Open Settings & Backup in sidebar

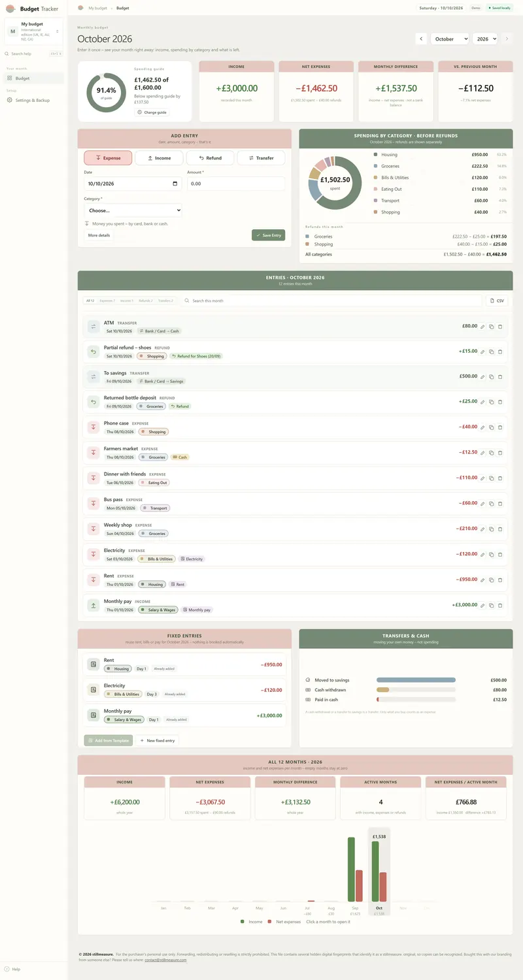33,100
